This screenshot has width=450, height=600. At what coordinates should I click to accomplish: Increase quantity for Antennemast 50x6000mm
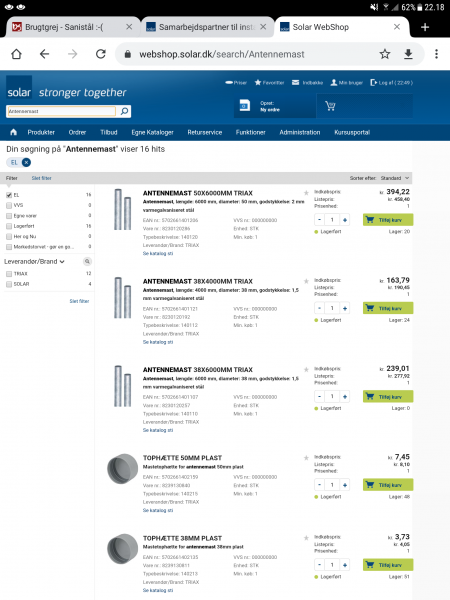[x=345, y=220]
